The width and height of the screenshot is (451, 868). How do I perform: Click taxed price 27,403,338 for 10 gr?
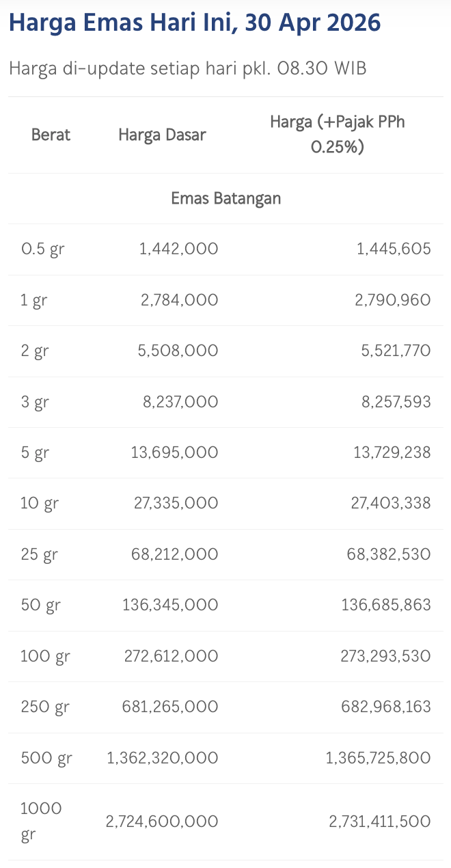390,503
